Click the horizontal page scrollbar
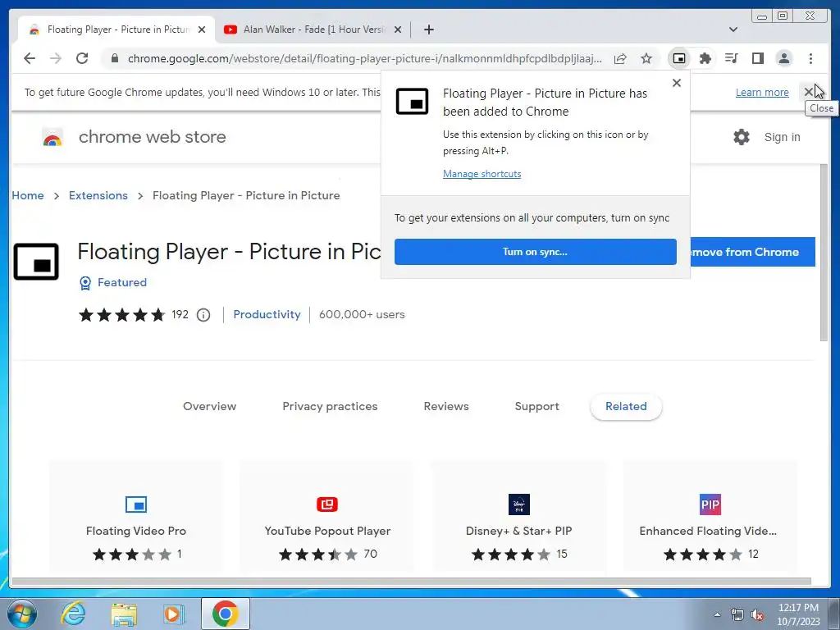Screen dimensions: 840x630 (x=411, y=582)
